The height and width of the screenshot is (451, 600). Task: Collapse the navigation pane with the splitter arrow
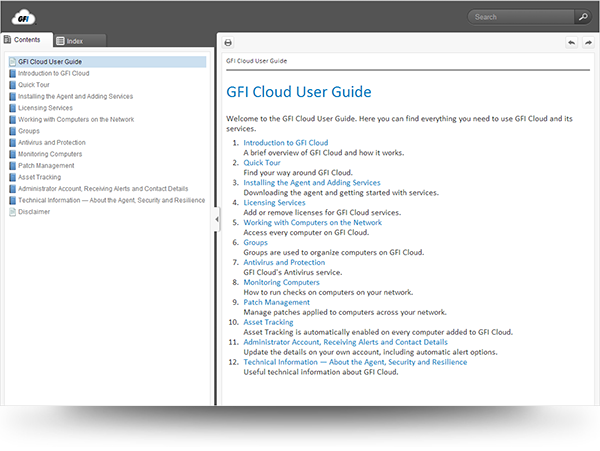pos(217,219)
